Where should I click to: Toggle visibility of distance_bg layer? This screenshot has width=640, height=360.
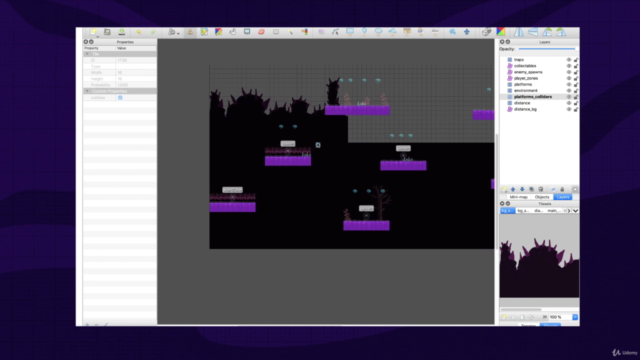coord(569,109)
